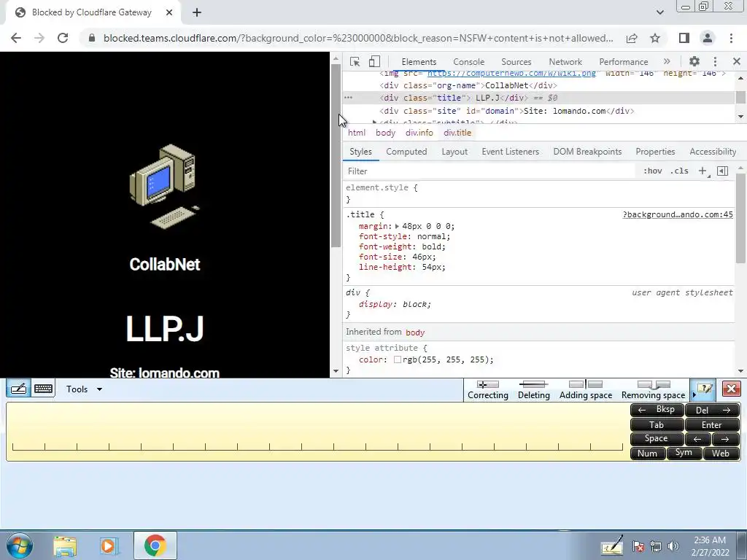Open the Sources tab

(x=516, y=62)
